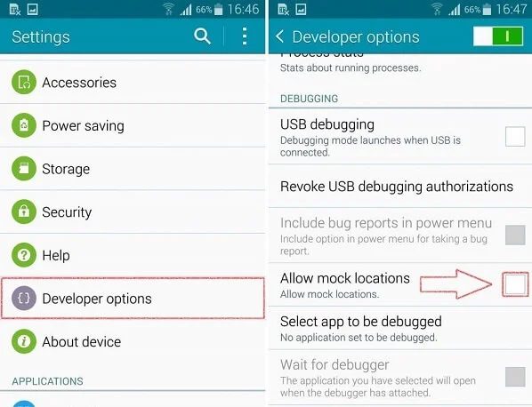Tap the Storage icon
Viewport: 532px width, 407px height.
click(24, 169)
